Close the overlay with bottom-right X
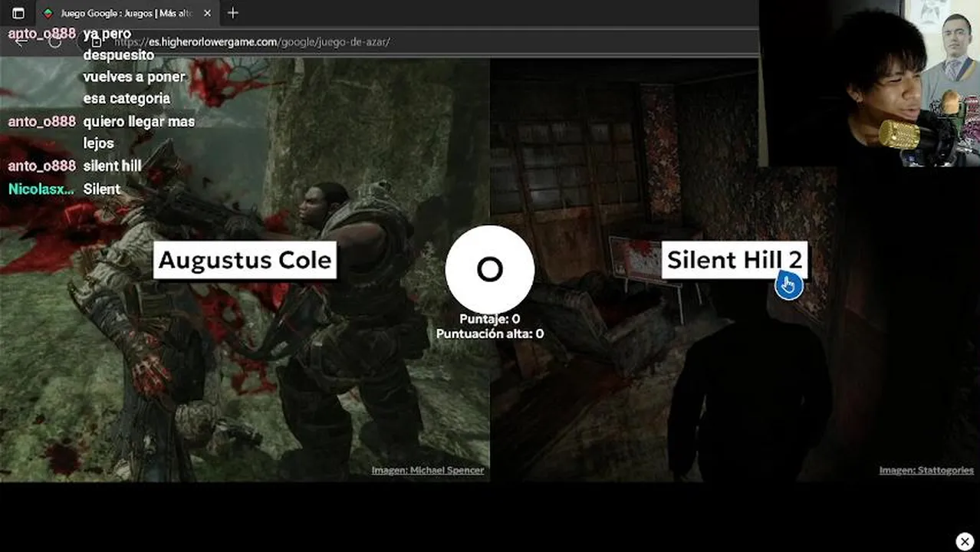The width and height of the screenshot is (980, 552). coord(965,541)
